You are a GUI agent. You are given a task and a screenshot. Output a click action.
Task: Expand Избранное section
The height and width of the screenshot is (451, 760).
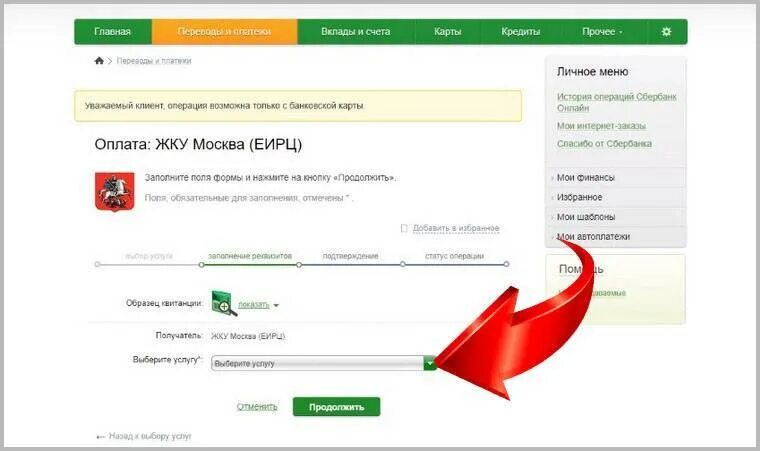pos(579,197)
